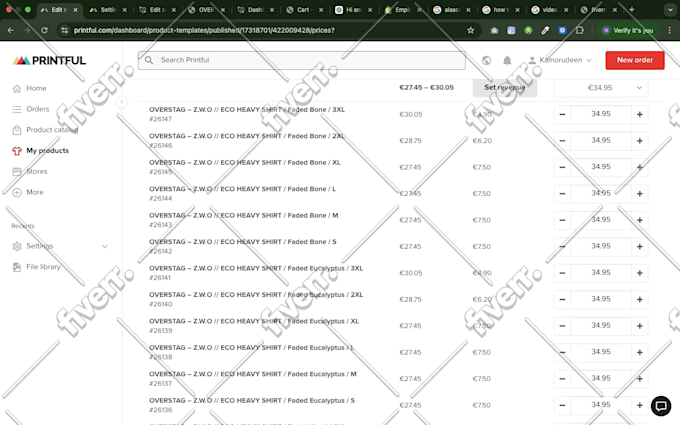Screen dimensions: 680x425
Task: Open notifications bell
Action: click(507, 60)
